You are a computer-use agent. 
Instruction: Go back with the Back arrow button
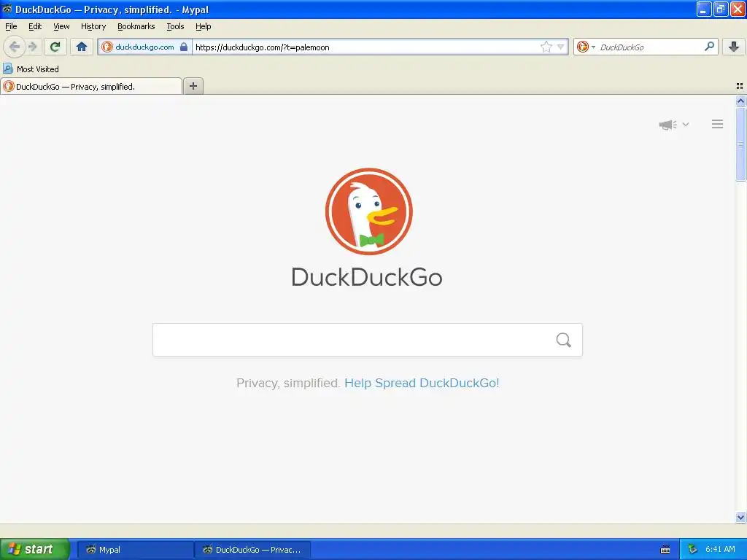click(x=15, y=47)
